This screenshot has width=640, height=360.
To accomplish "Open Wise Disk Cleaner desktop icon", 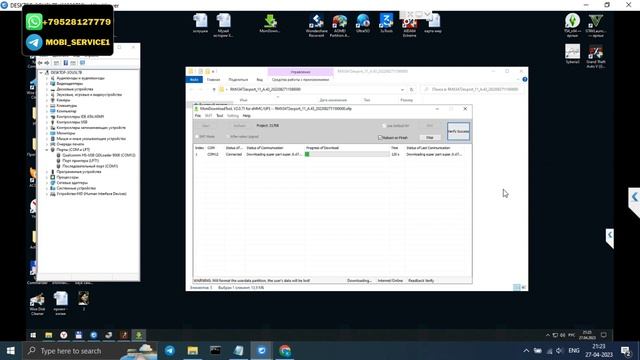I will click(x=37, y=304).
